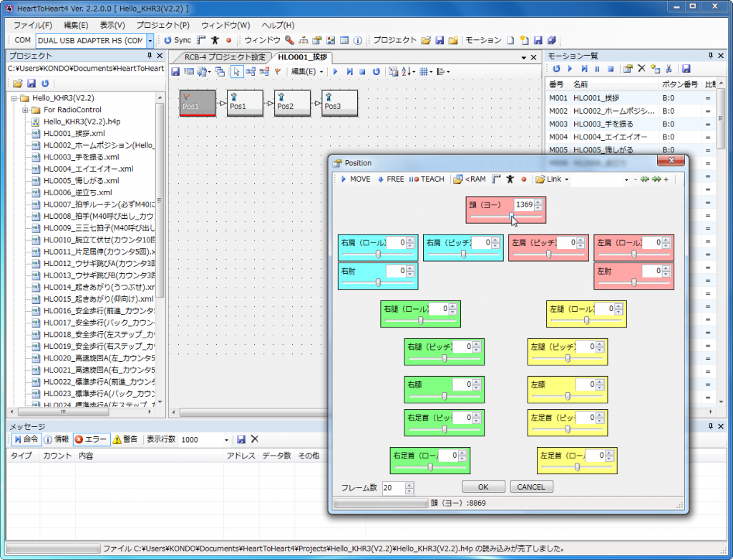
Task: Click <RAM in Position dialog toolbar
Action: click(x=470, y=179)
